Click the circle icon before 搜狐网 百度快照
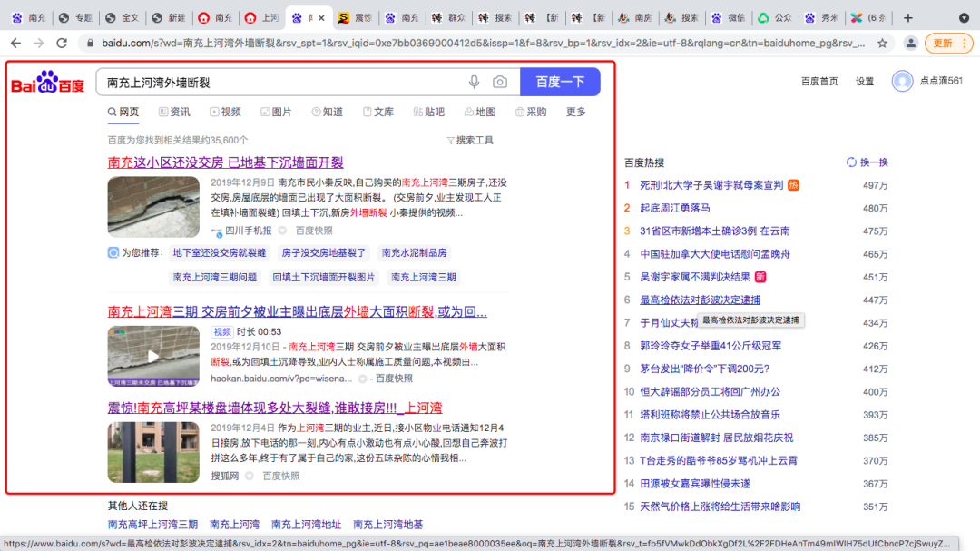The height and width of the screenshot is (551, 980). [x=250, y=476]
